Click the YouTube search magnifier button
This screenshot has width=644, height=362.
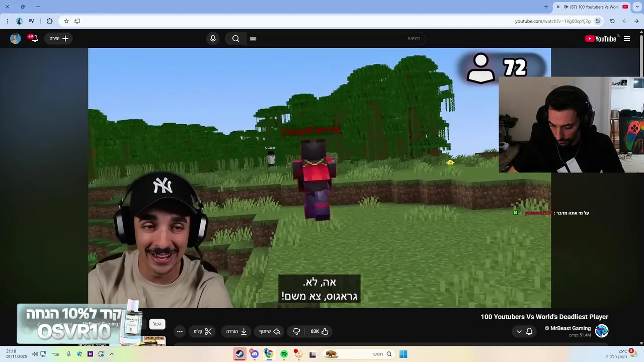[x=235, y=39]
